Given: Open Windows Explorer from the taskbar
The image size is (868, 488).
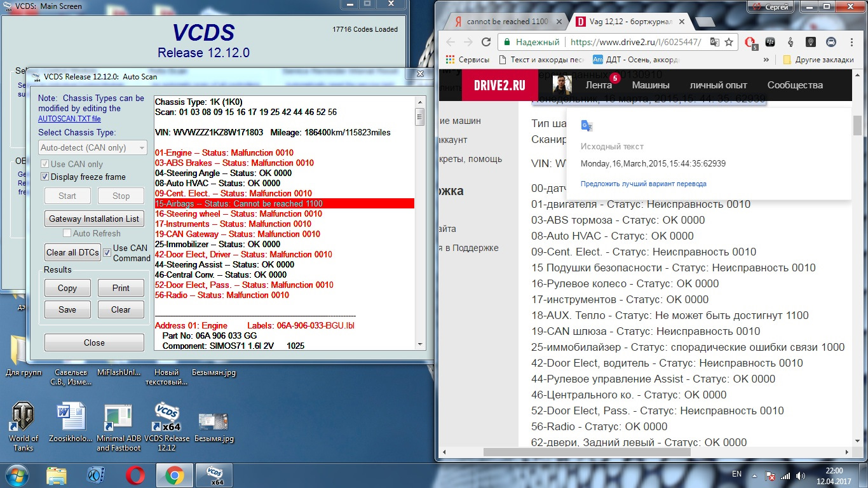Looking at the screenshot, I should click(57, 475).
